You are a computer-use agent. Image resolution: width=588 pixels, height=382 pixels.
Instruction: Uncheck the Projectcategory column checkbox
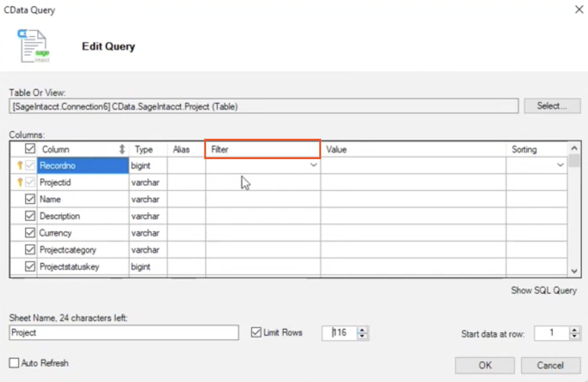click(x=30, y=250)
